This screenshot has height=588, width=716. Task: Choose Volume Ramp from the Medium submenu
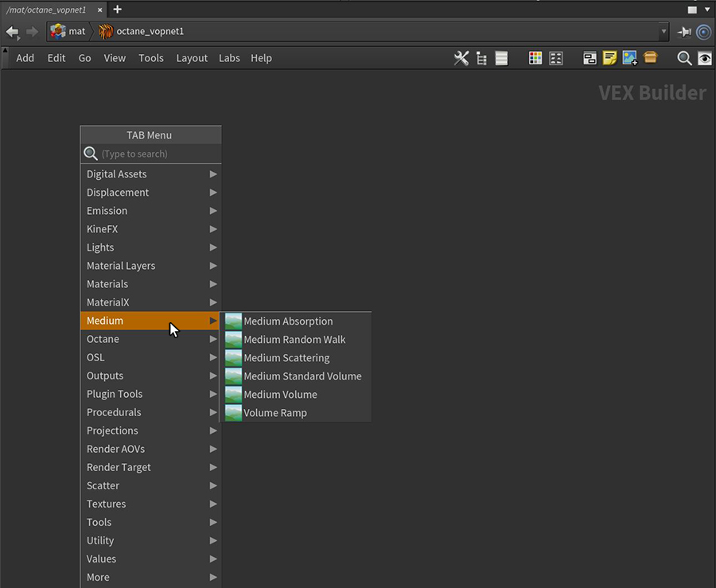tap(275, 413)
